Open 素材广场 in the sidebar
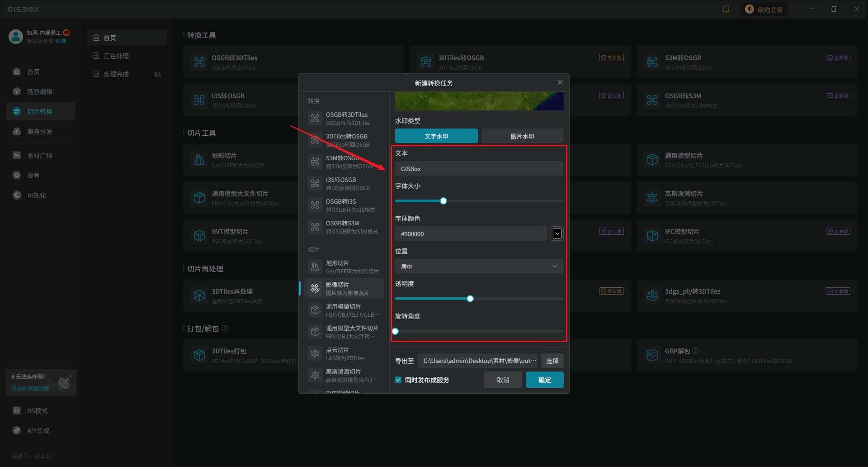 41,156
